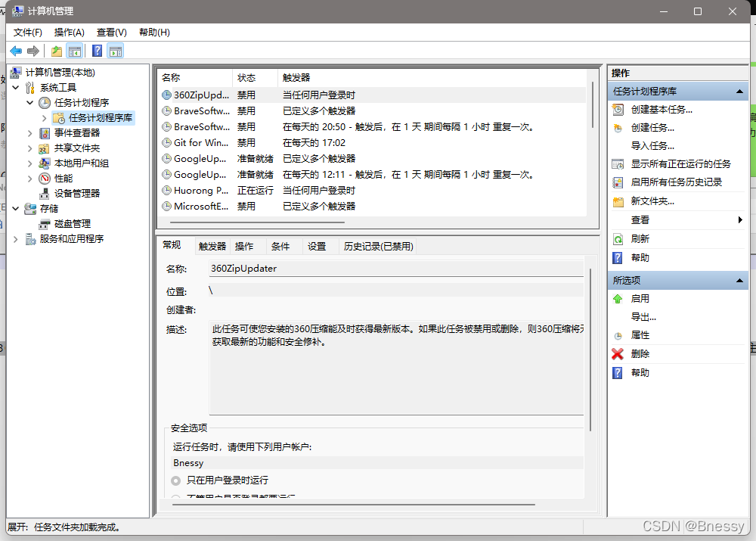The height and width of the screenshot is (541, 756).
Task: Click the 存储 storage icon
Action: pyautogui.click(x=30, y=209)
